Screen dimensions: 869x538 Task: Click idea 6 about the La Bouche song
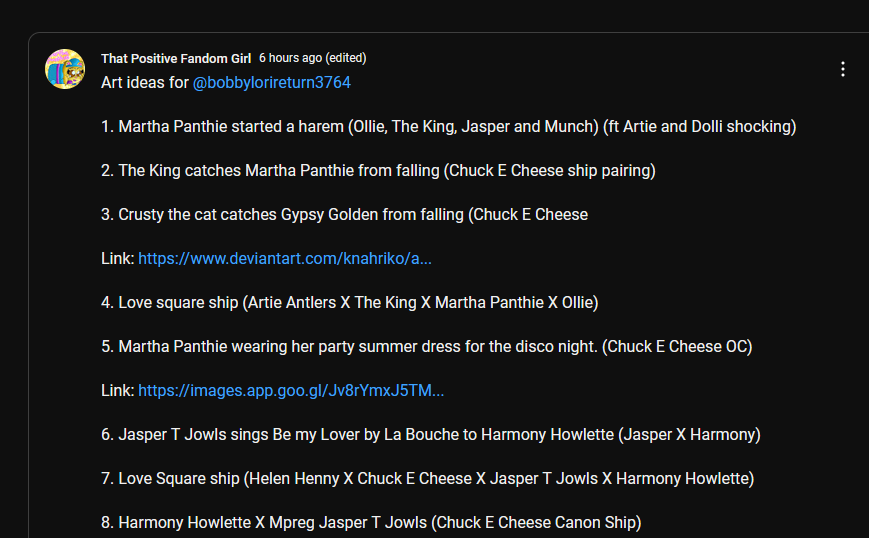coord(430,435)
